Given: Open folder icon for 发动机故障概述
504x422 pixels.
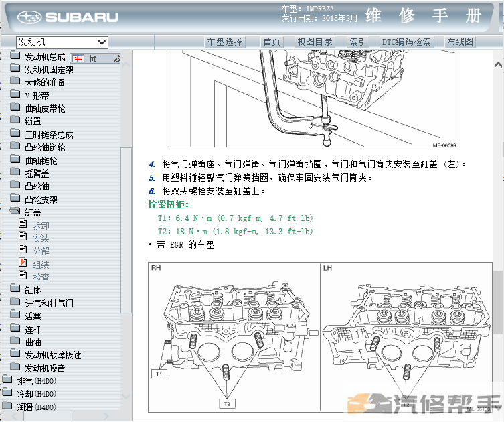Looking at the screenshot, I should point(15,353).
